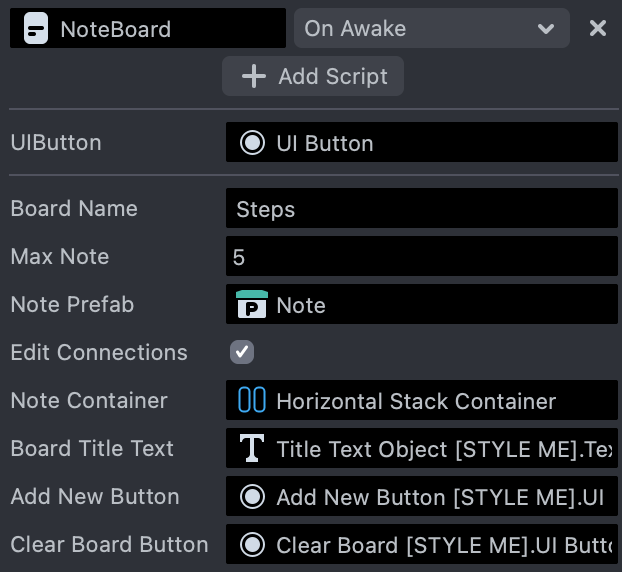Click the UI Button component icon
Image resolution: width=622 pixels, height=572 pixels.
coord(252,143)
